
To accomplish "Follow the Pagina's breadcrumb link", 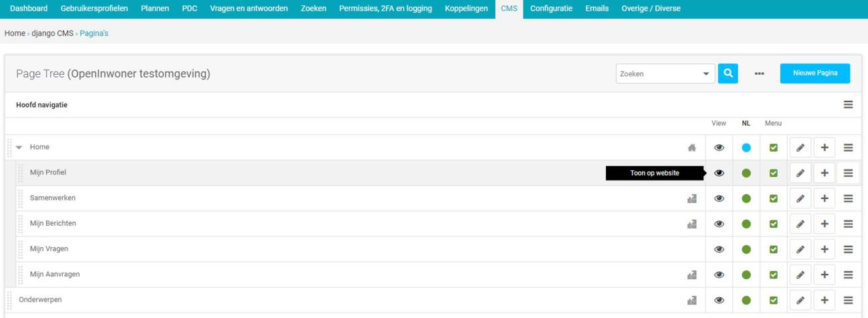I will coord(94,33).
